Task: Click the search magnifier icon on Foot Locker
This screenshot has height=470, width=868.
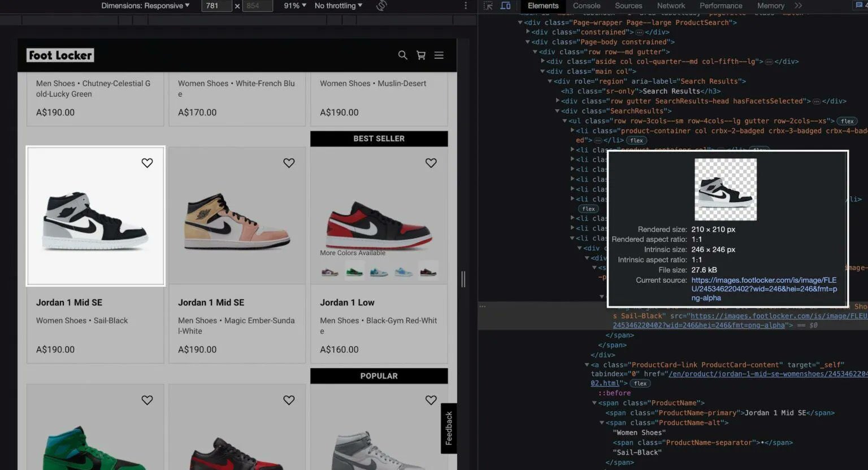Action: (x=402, y=55)
